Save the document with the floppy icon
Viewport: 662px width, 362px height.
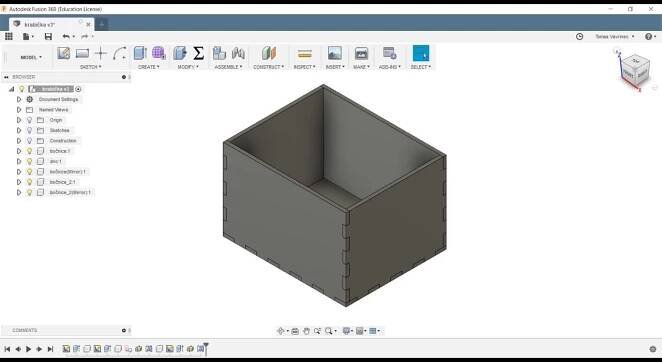[x=48, y=37]
